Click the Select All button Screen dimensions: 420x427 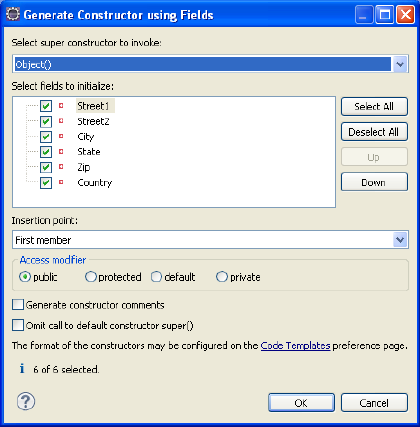coord(374,106)
